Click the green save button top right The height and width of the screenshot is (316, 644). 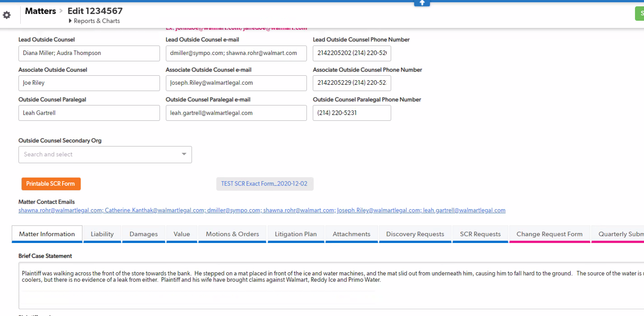[640, 13]
